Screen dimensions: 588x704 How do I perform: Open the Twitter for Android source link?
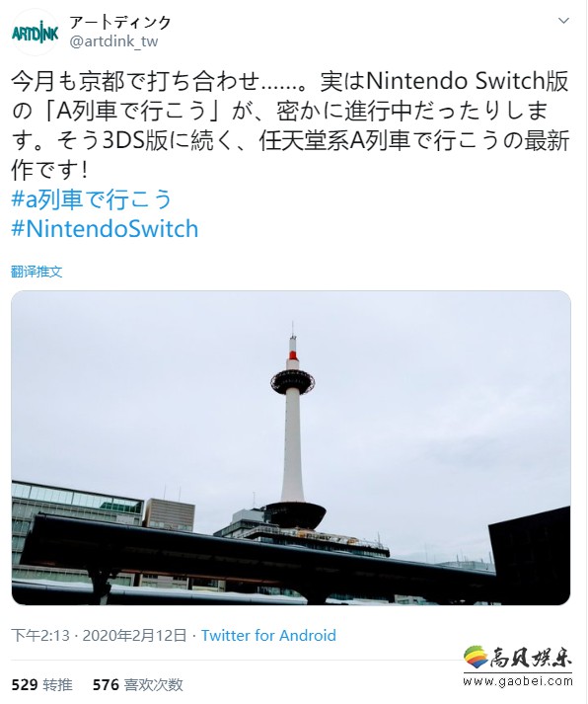click(268, 635)
